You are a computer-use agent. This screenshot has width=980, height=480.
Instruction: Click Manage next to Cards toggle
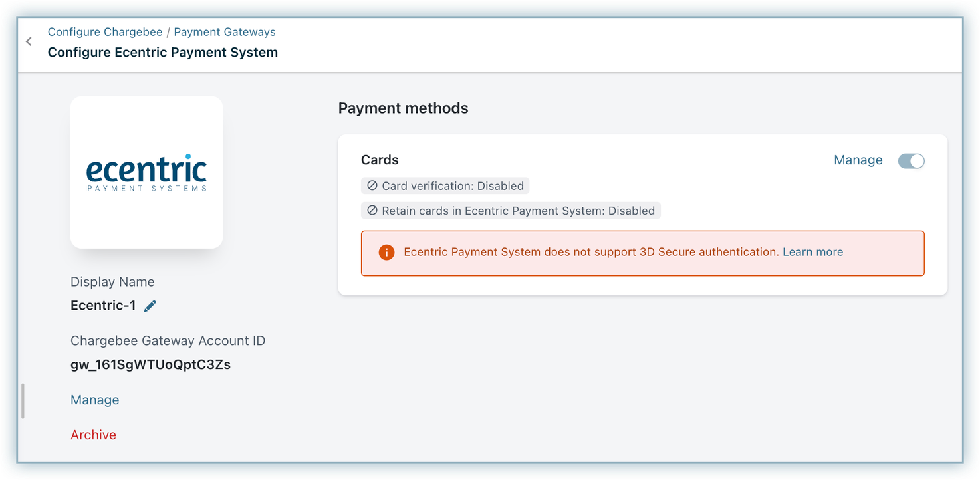tap(858, 160)
